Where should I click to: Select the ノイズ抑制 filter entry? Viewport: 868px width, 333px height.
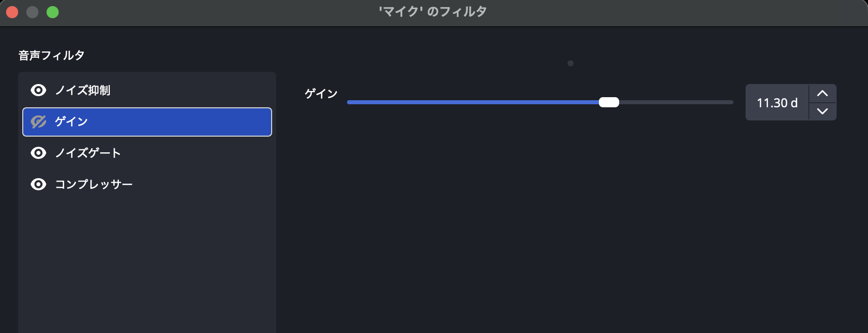coord(147,90)
